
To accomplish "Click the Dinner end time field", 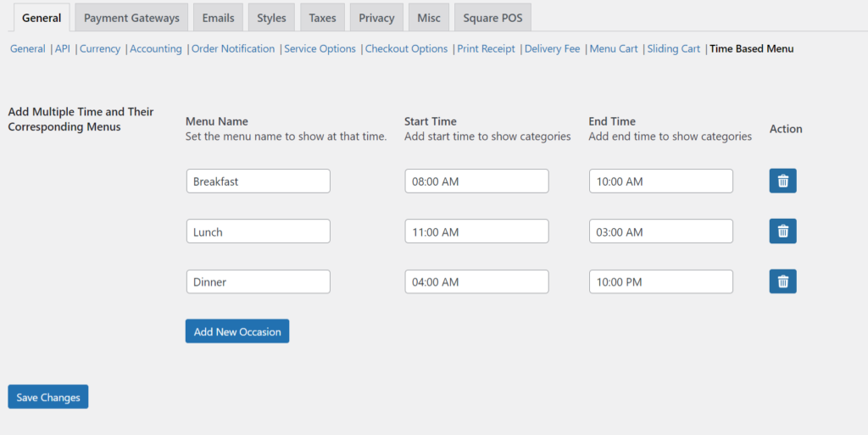I will coord(660,282).
